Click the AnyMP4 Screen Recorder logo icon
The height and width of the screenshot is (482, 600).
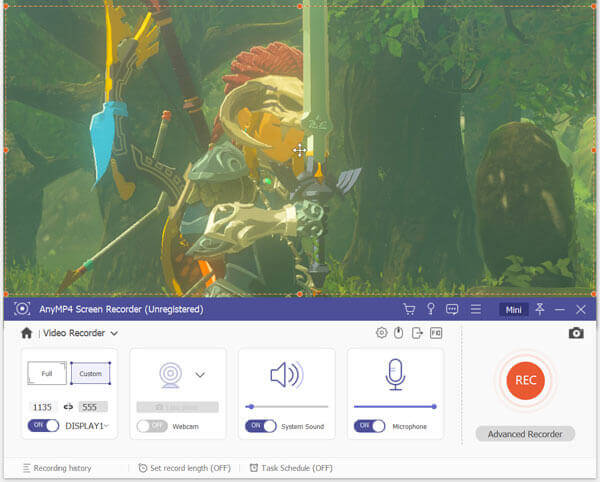(x=22, y=309)
